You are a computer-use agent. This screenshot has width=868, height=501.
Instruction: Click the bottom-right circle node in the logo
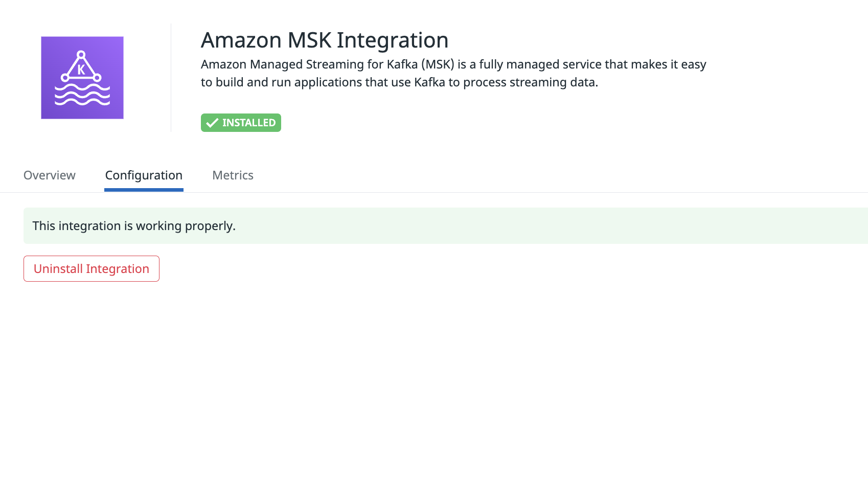(x=97, y=78)
